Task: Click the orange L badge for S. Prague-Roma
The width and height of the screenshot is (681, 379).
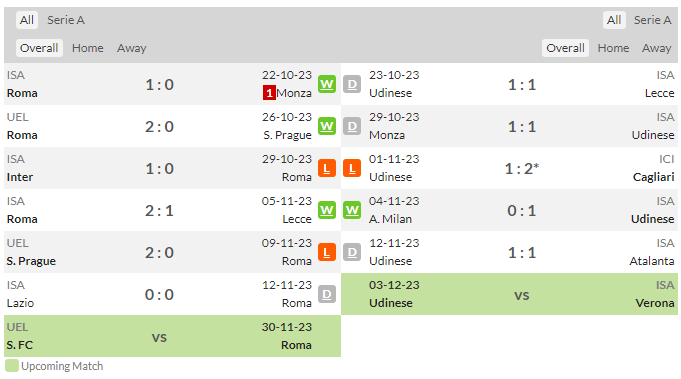Action: [327, 253]
